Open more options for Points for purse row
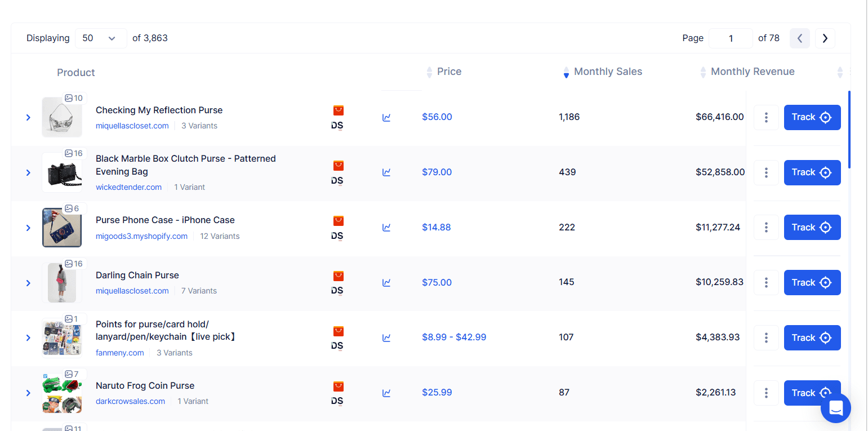The image size is (868, 431). 766,337
